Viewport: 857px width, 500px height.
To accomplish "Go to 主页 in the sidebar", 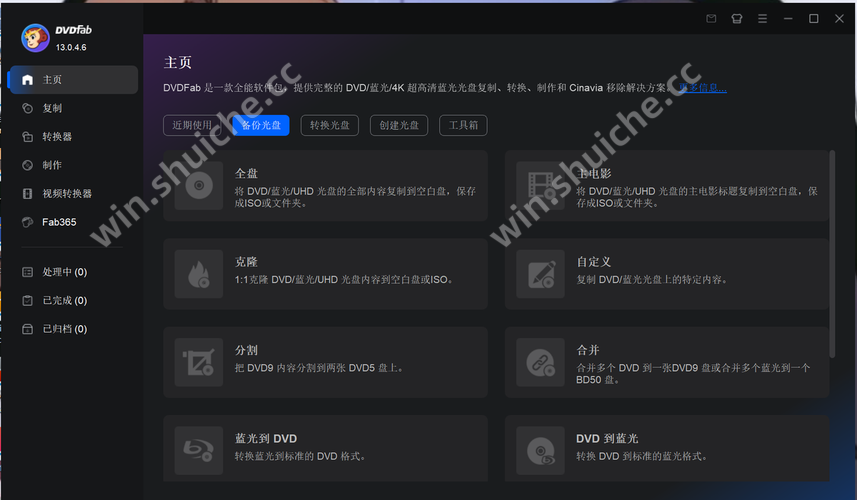I will [73, 80].
